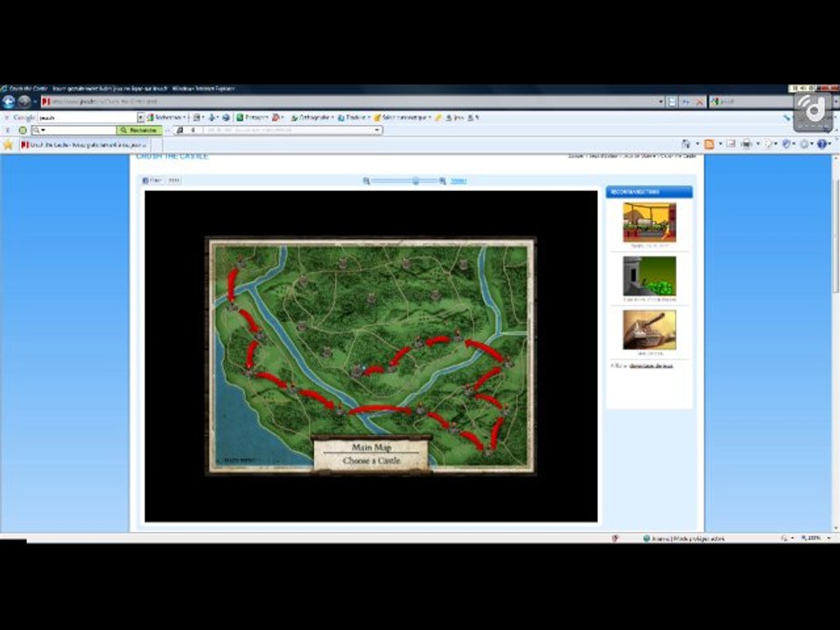Click the Home icon in the command bar
This screenshot has height=630, width=840.
(x=686, y=144)
